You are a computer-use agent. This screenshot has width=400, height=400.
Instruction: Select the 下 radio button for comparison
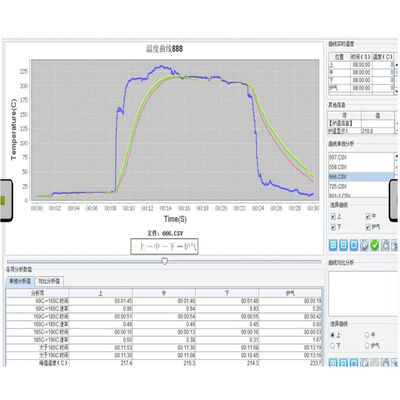coord(332,346)
